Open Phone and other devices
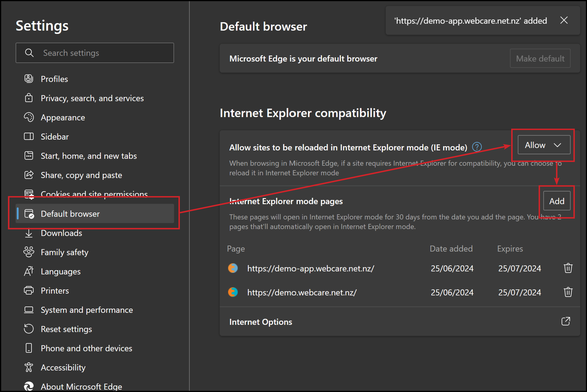 pos(95,349)
